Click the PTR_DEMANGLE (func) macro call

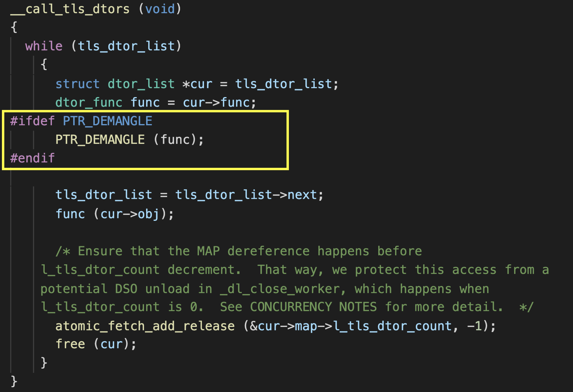[x=129, y=140]
